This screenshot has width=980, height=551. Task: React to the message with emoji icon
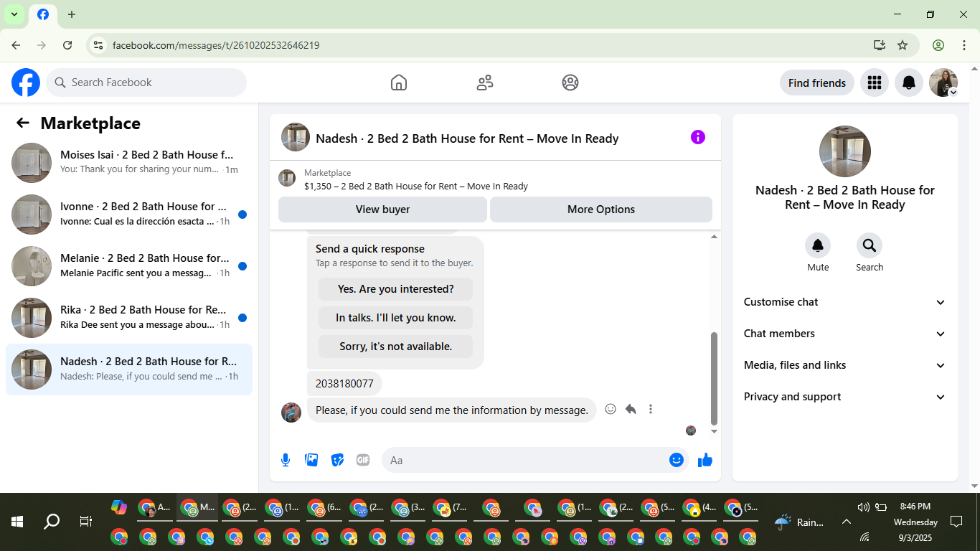pos(611,409)
